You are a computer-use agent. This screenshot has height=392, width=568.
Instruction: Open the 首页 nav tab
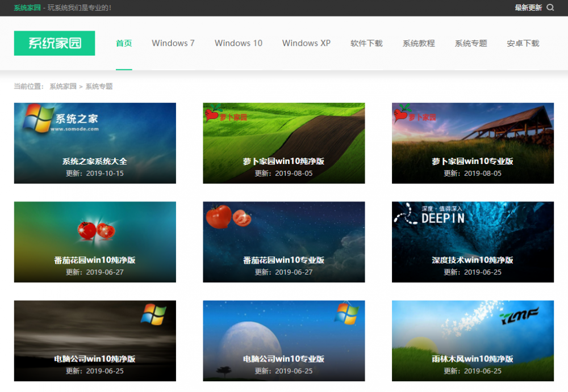[x=124, y=43]
